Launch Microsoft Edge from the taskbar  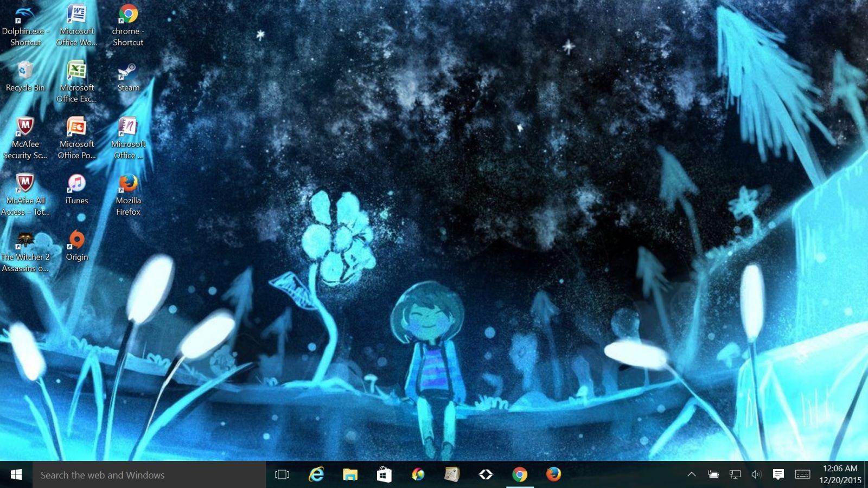tap(316, 474)
